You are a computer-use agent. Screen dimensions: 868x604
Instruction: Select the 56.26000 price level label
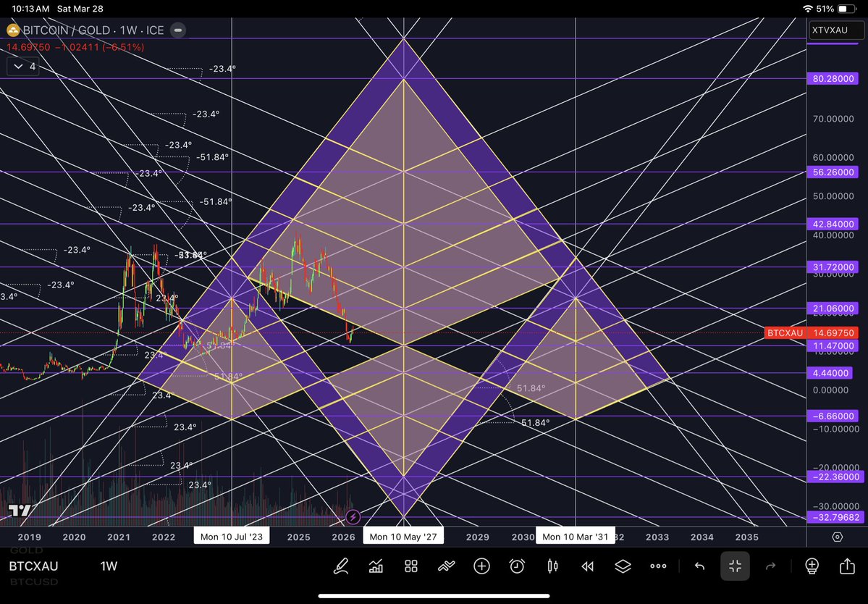coord(833,172)
